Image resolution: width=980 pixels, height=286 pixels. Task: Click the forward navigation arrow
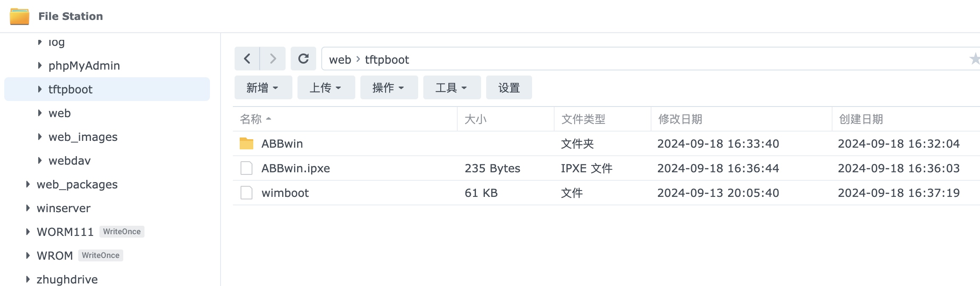tap(273, 59)
